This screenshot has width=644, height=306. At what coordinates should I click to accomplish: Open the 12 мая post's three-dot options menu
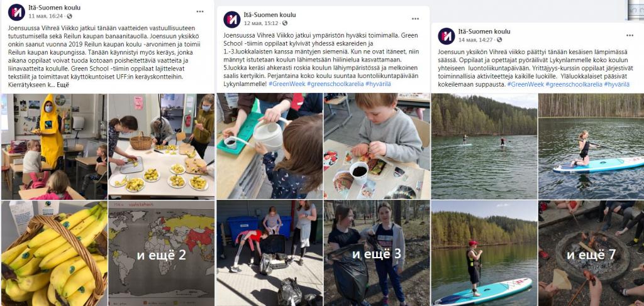[415, 19]
